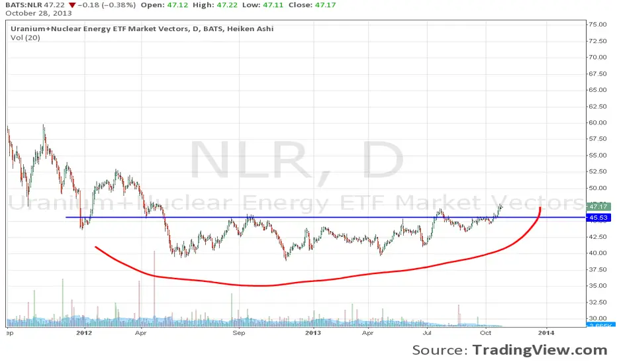Click the 2014 time axis label
617x364 pixels.
pos(546,333)
